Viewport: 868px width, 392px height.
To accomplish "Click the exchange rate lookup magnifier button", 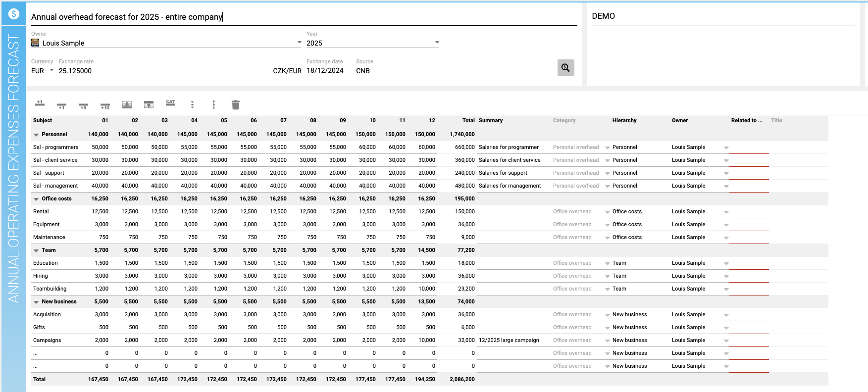I will tap(566, 68).
